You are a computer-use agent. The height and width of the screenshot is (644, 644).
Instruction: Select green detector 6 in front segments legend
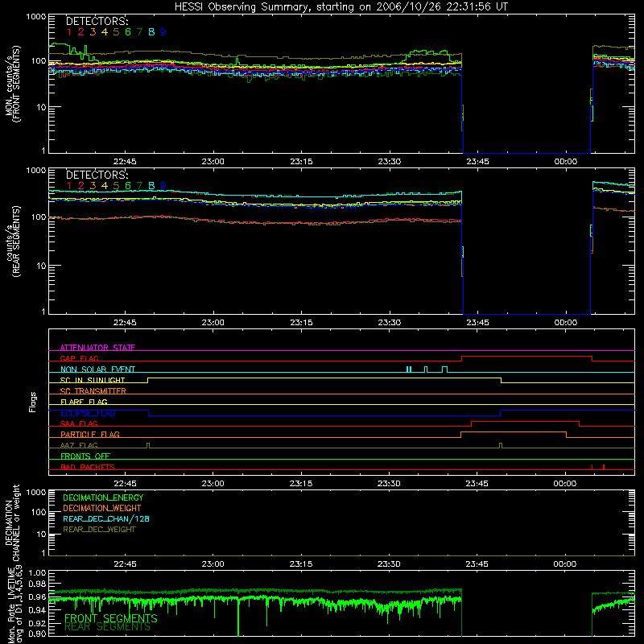(x=128, y=32)
